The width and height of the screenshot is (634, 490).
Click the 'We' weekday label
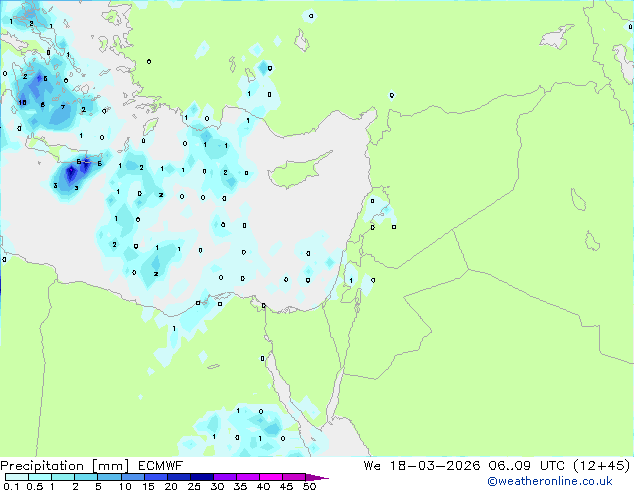coord(372,466)
